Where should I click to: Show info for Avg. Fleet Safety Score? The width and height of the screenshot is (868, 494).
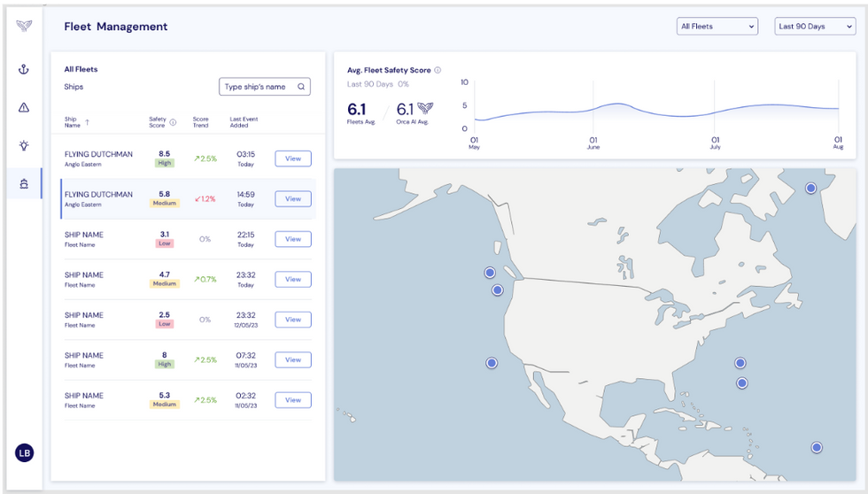[438, 70]
